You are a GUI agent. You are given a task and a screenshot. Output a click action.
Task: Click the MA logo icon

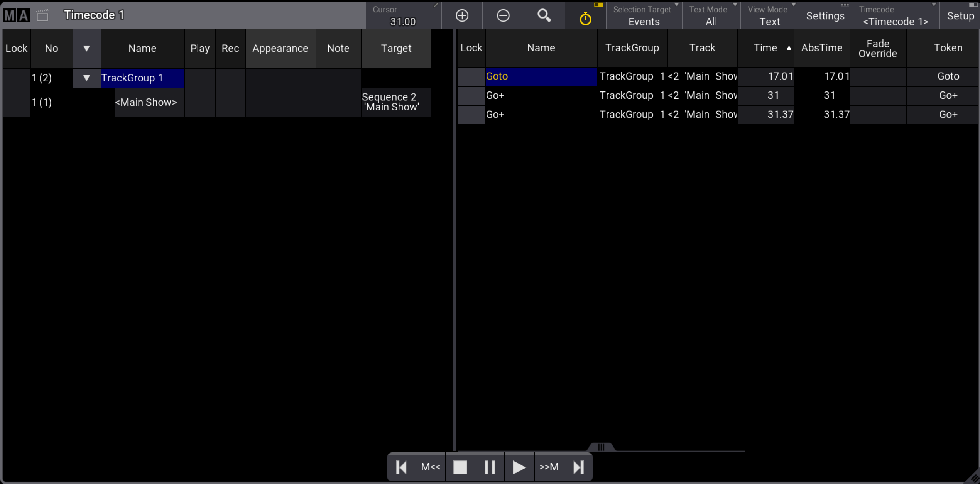point(16,15)
